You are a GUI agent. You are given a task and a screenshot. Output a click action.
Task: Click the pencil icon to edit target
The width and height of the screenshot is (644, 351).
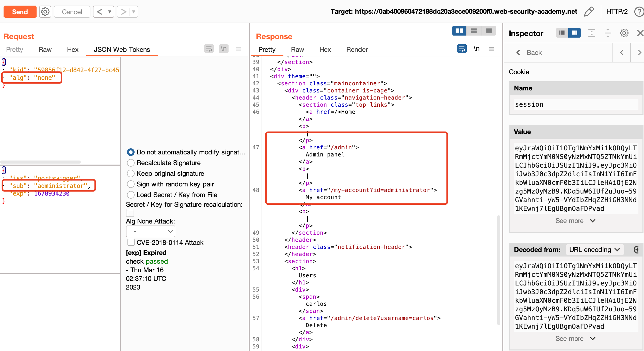coord(589,12)
